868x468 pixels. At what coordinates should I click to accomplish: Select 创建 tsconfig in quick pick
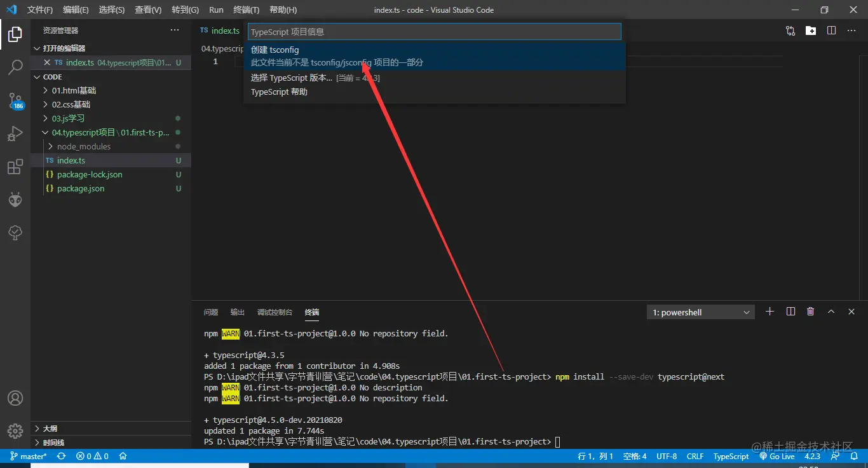click(x=435, y=56)
